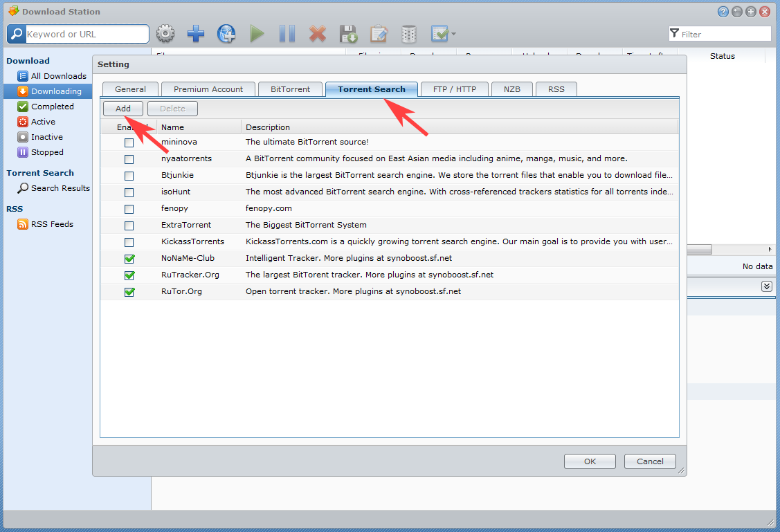Screen dimensions: 780x532
Task: Select the Btjunkie row name
Action: point(178,175)
